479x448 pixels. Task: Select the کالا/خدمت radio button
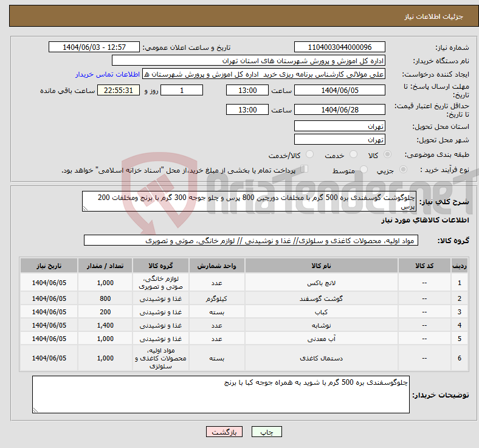[310, 154]
